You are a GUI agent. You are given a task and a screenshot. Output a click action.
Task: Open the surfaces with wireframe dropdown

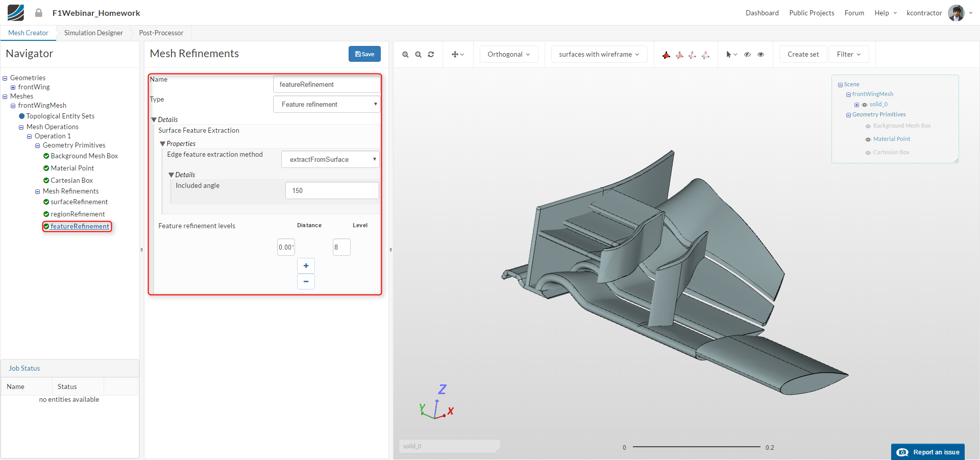[599, 54]
